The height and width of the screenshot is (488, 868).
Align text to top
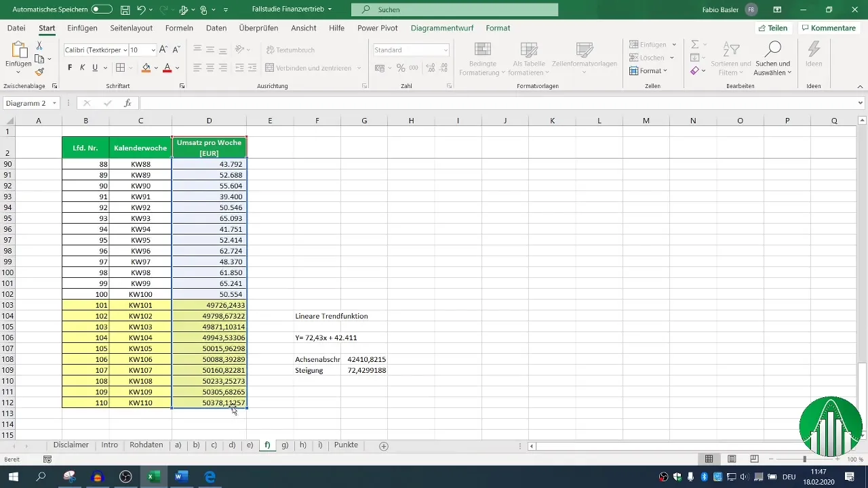(x=197, y=50)
